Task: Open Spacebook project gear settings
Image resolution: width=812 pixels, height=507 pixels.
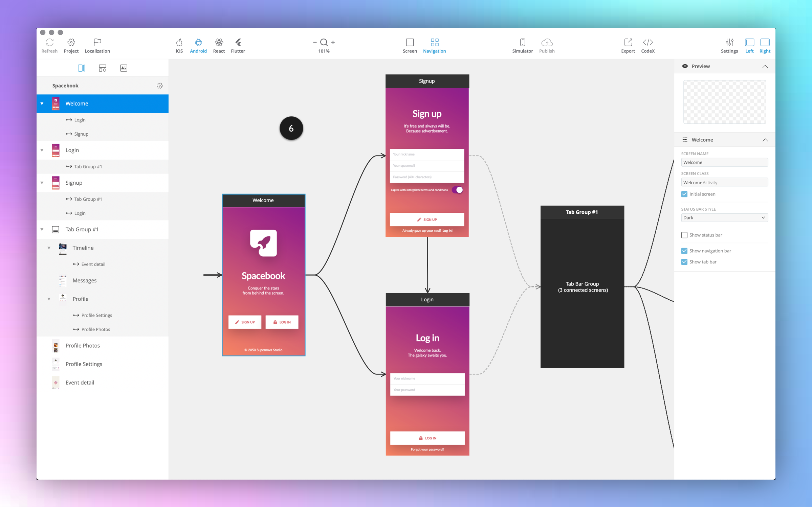Action: click(160, 86)
